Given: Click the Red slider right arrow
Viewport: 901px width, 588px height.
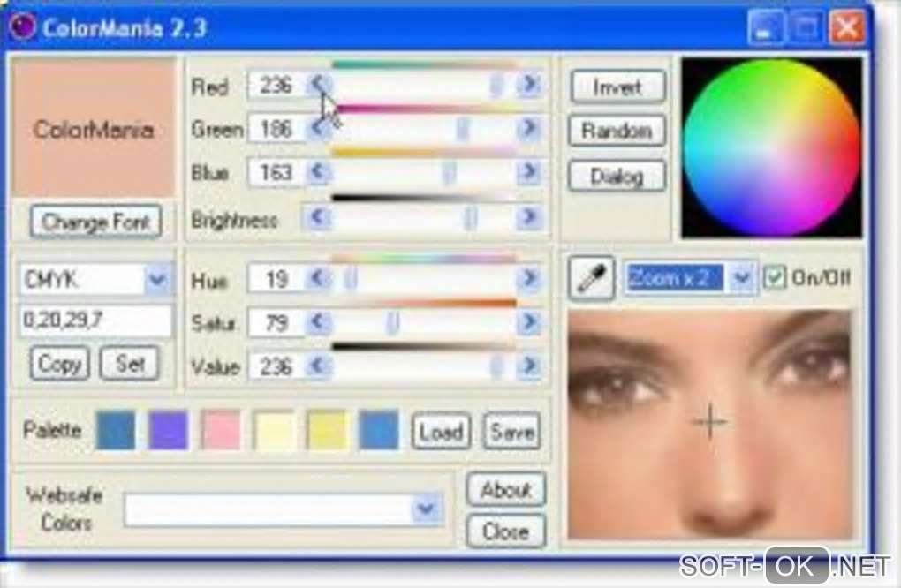Looking at the screenshot, I should coord(528,86).
